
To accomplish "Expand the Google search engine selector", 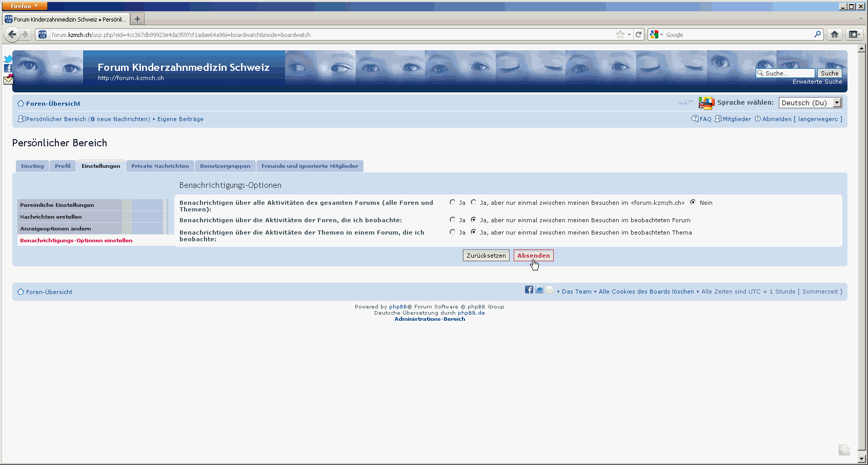I will click(x=656, y=34).
